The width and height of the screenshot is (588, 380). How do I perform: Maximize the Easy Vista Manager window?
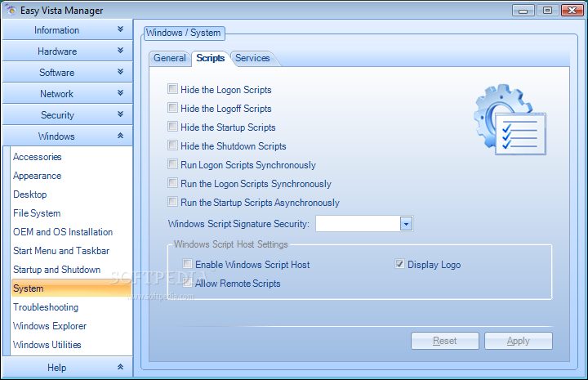pyautogui.click(x=547, y=11)
